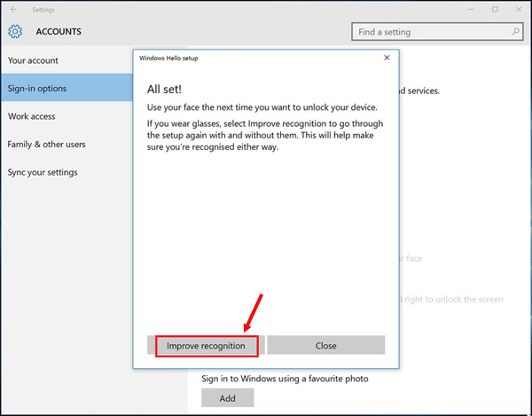Click the Improve recognition button
Viewport: 532px width, 416px height.
pos(207,345)
